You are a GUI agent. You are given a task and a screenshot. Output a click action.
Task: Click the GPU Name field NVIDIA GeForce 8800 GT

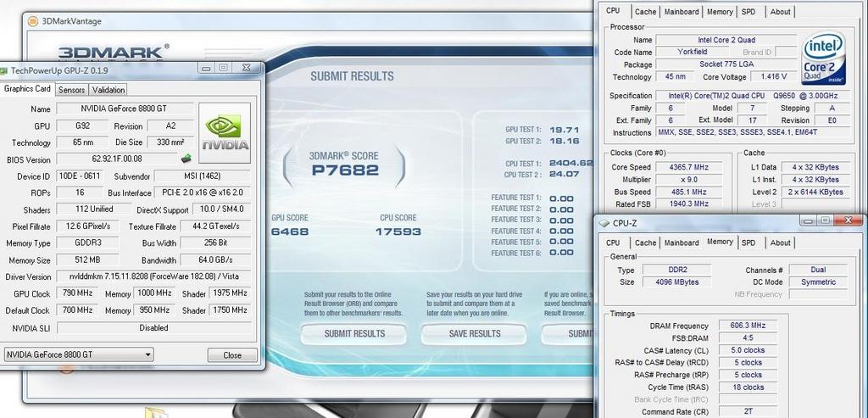125,109
